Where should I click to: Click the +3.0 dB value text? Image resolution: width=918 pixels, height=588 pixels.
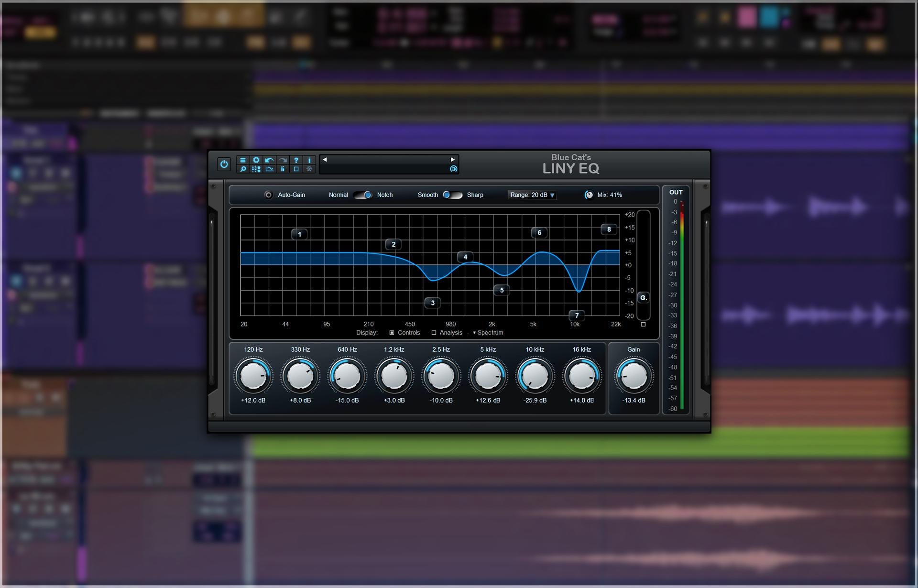point(394,401)
